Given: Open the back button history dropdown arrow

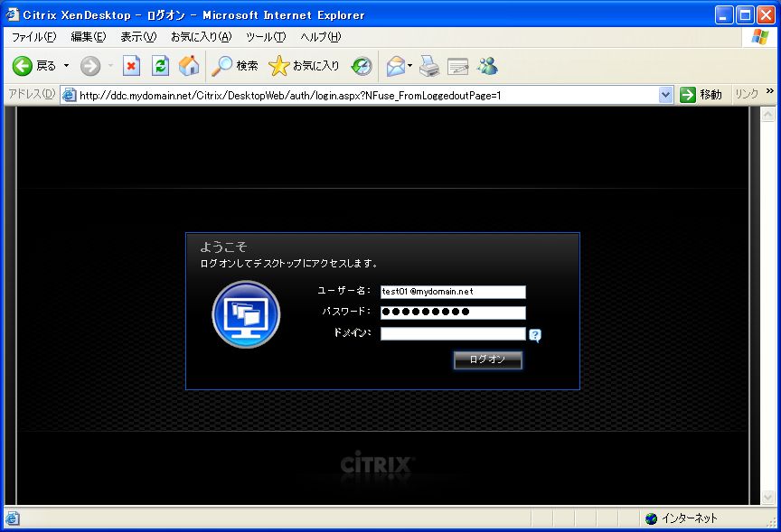Looking at the screenshot, I should (66, 66).
